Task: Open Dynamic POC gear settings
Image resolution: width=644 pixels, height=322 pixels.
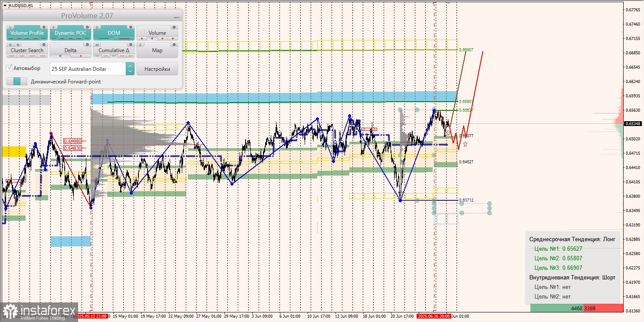Action: coord(87,27)
